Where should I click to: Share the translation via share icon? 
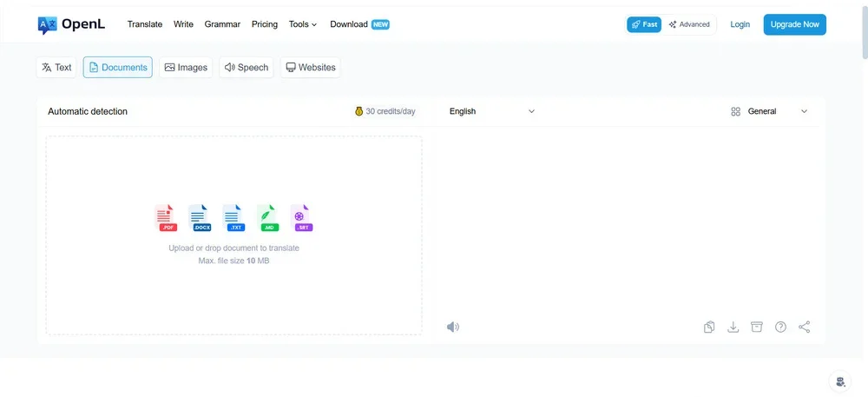[805, 327]
